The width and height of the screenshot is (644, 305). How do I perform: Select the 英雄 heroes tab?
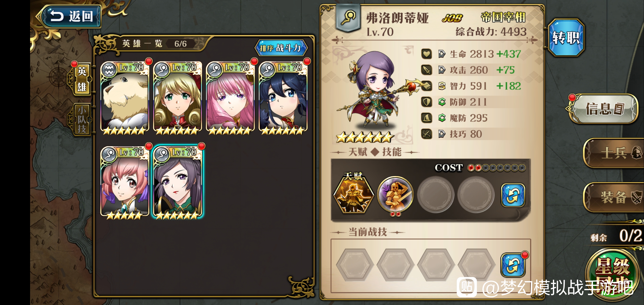[82, 79]
